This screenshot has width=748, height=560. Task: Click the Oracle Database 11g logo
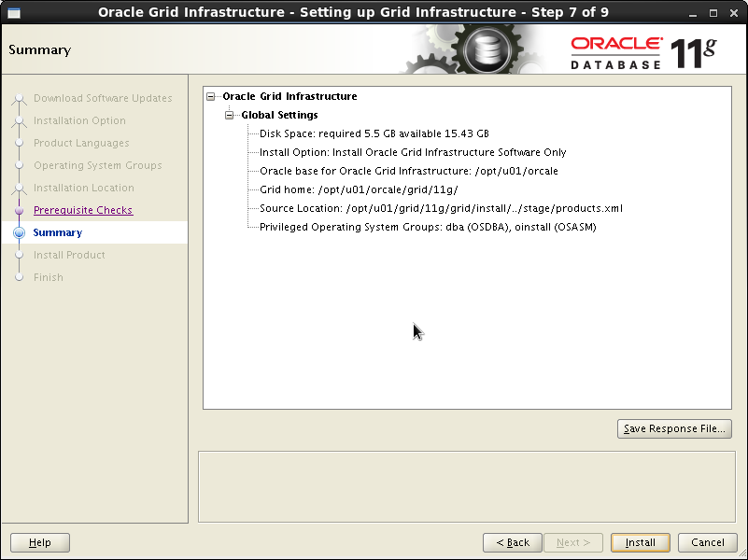643,53
